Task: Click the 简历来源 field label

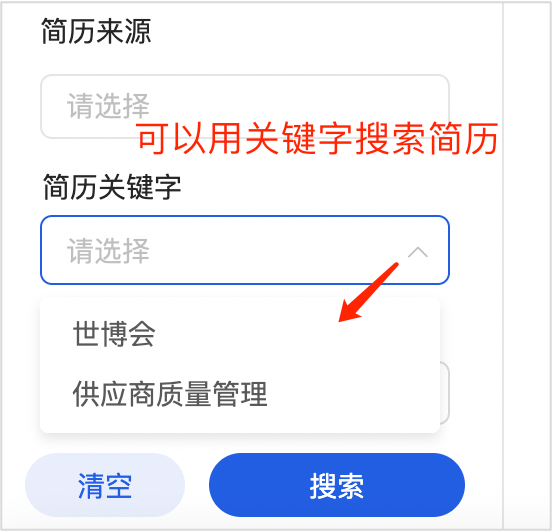Action: (x=96, y=31)
